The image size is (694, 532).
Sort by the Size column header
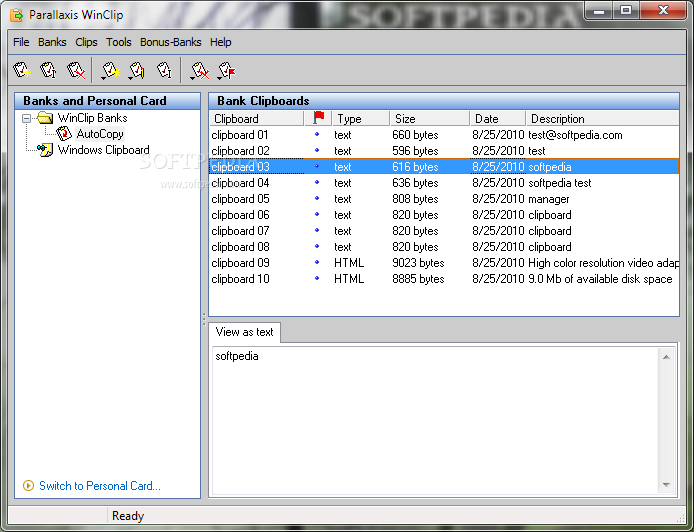tap(429, 119)
